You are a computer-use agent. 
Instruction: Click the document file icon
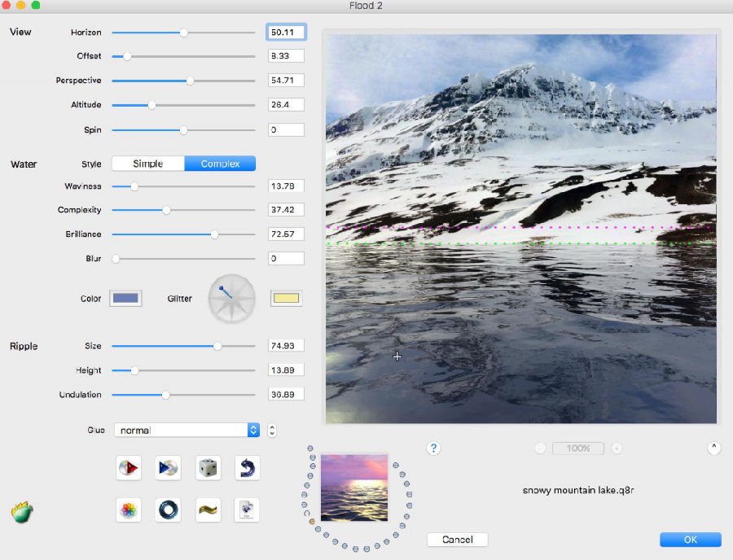[246, 510]
